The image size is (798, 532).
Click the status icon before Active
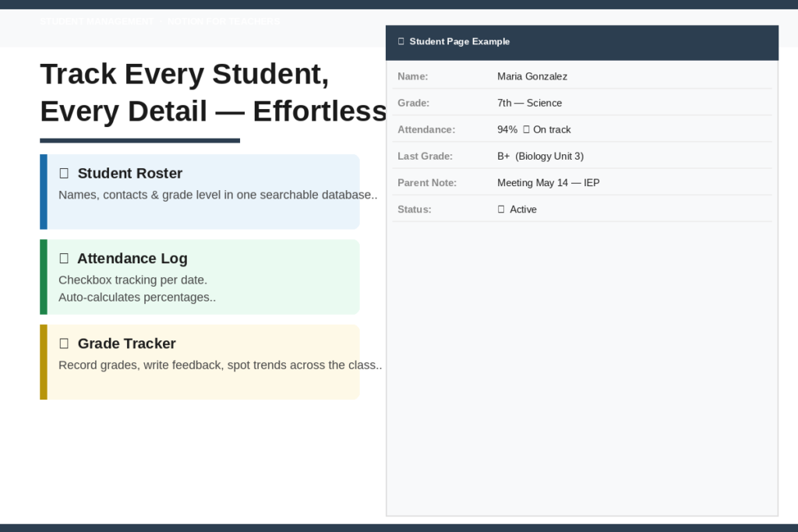pos(501,210)
